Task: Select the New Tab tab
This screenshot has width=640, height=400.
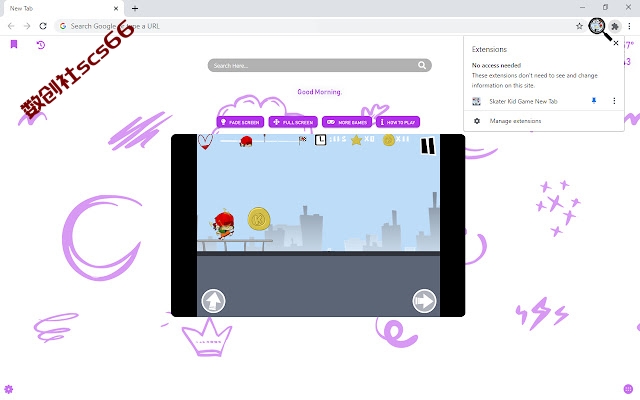Action: tap(63, 8)
